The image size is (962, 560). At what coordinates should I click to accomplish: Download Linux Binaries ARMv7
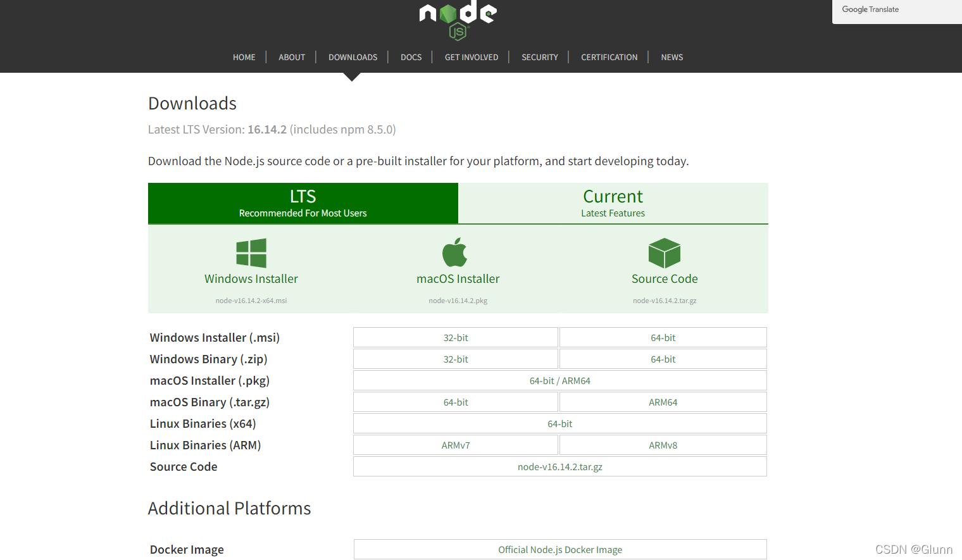[x=456, y=445]
